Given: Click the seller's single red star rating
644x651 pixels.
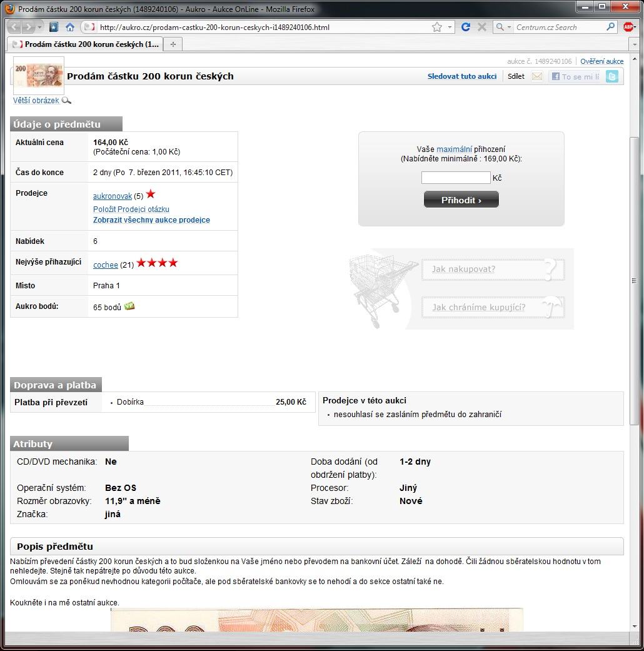Looking at the screenshot, I should (151, 194).
